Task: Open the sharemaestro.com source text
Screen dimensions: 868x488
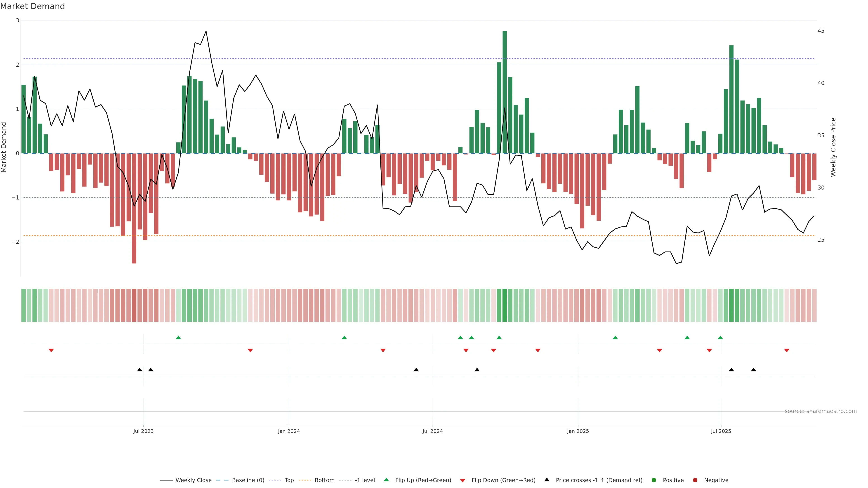Action: pyautogui.click(x=821, y=411)
